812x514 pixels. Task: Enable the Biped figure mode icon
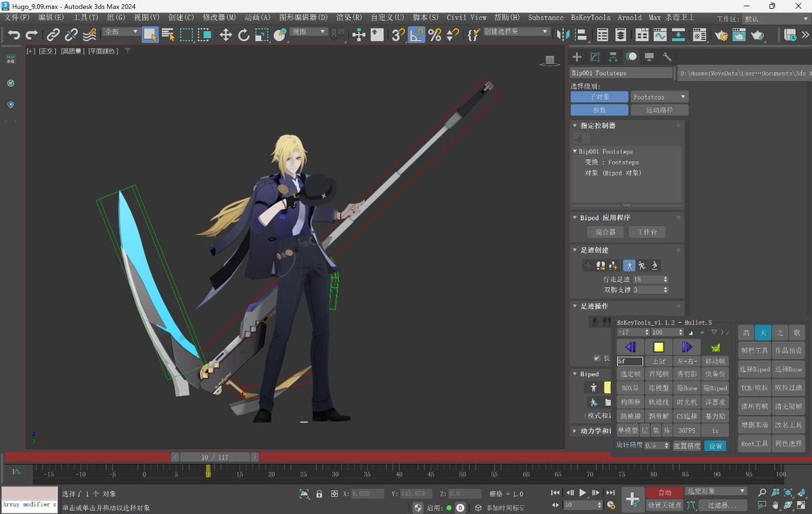(x=593, y=388)
